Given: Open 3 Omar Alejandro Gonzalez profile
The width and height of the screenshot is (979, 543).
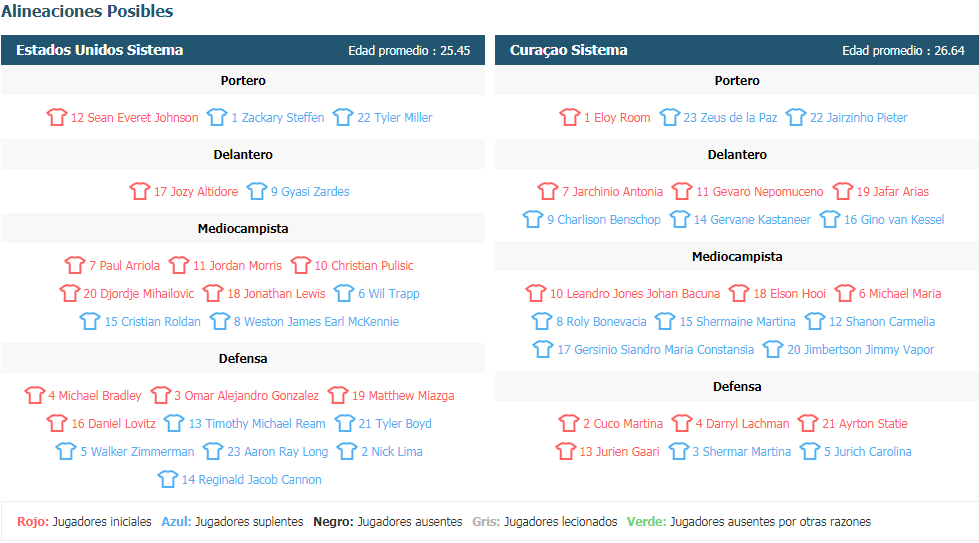Looking at the screenshot, I should click(x=246, y=396).
